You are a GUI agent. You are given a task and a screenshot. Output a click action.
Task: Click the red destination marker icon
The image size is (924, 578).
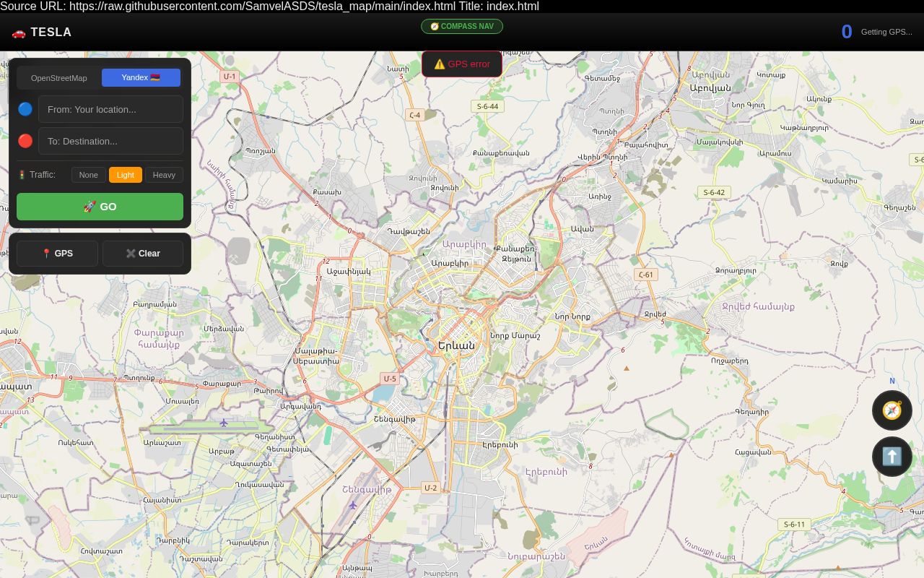(25, 141)
